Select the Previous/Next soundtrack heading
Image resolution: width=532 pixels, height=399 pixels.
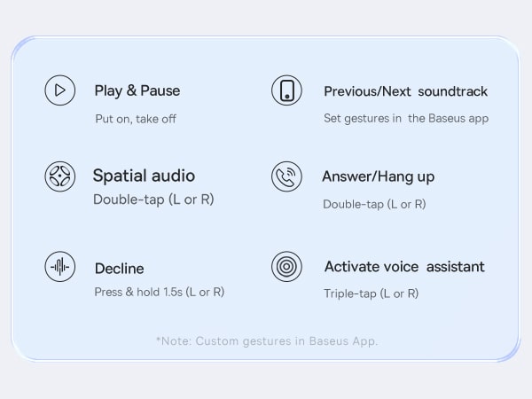coord(405,91)
